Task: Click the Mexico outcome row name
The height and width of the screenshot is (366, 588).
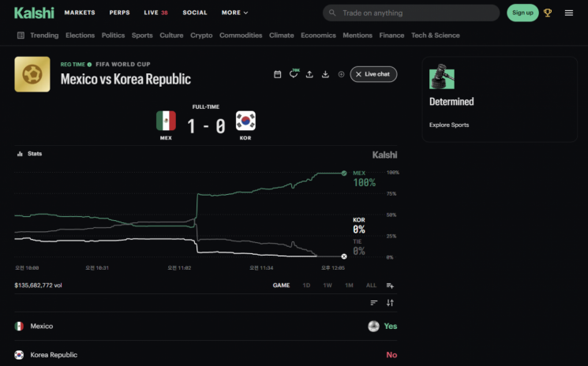Action: tap(42, 327)
